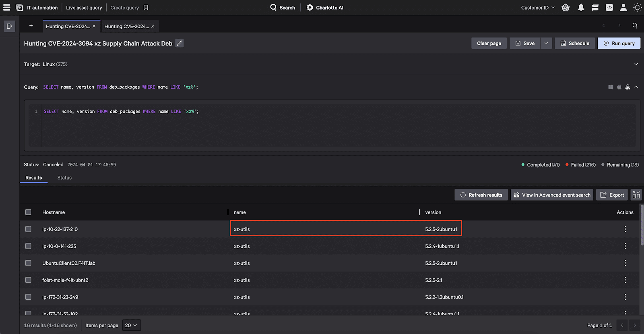Close the first Hunting CVE-2024 tab
This screenshot has width=644, height=334.
click(94, 26)
